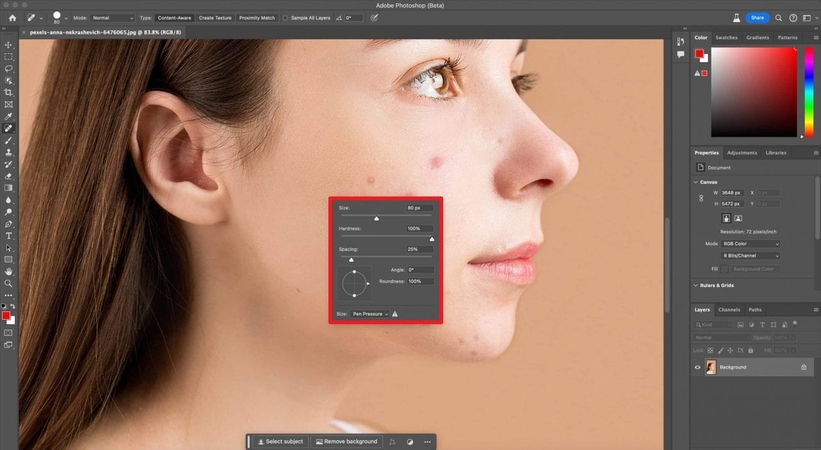Select the Lasso tool
821x450 pixels.
tap(9, 68)
